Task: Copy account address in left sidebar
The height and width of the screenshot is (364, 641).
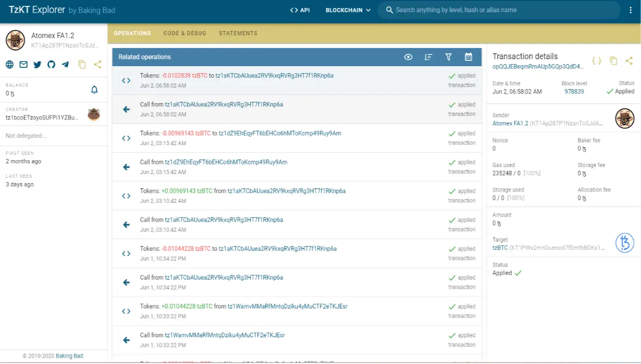Action: 82,65
